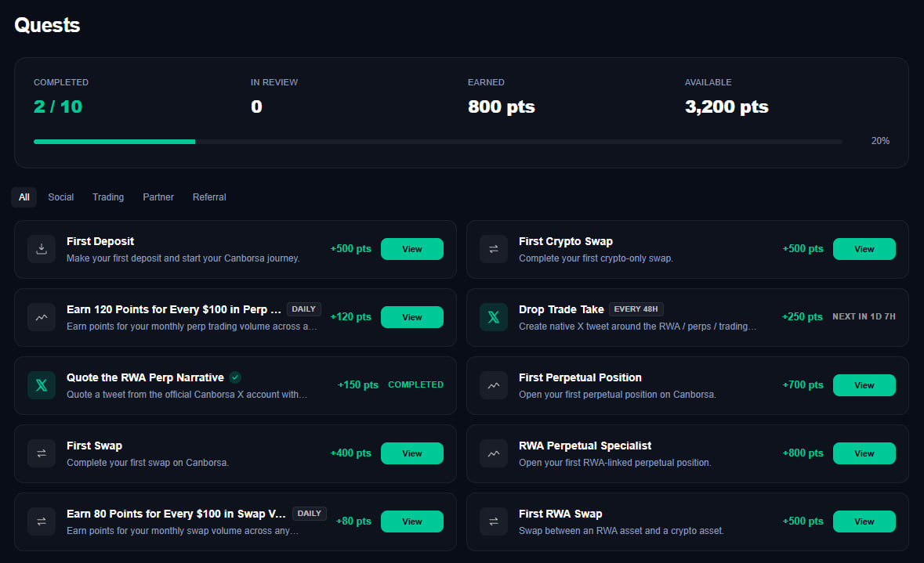Click the First Swap arrows icon
Viewport: 924px width, 563px height.
tap(42, 453)
